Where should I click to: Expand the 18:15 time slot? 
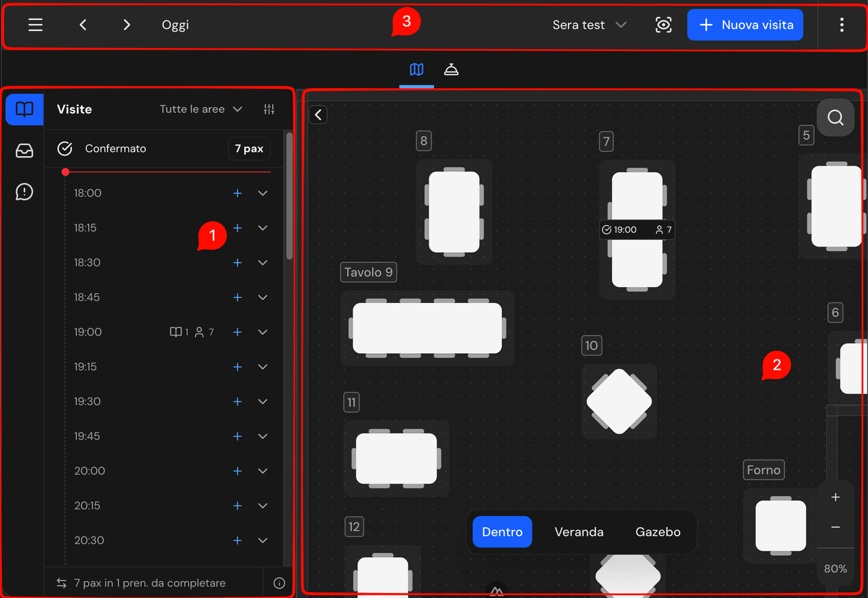[x=263, y=228]
